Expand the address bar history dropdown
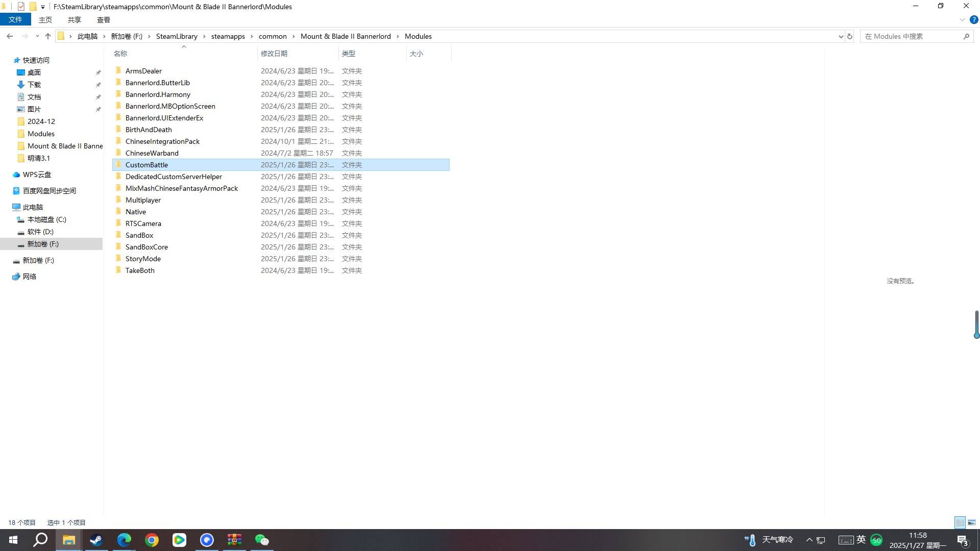Image resolution: width=980 pixels, height=551 pixels. point(841,36)
